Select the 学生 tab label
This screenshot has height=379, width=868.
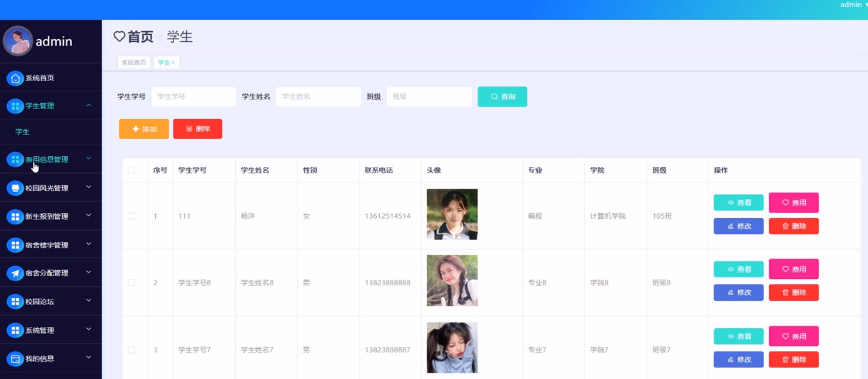[163, 62]
